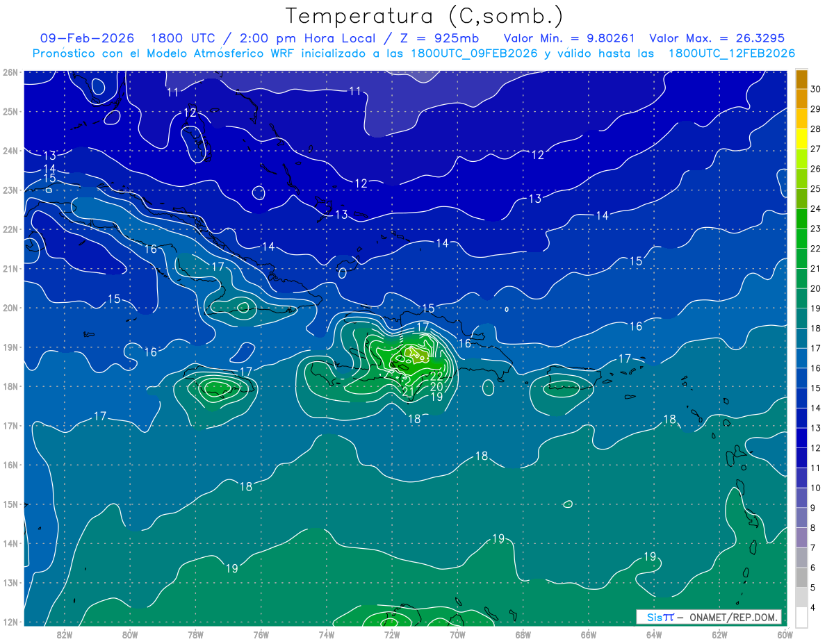Select the gold colorbar segment between 28 and 29
The width and height of the screenshot is (834, 644).
click(x=801, y=119)
